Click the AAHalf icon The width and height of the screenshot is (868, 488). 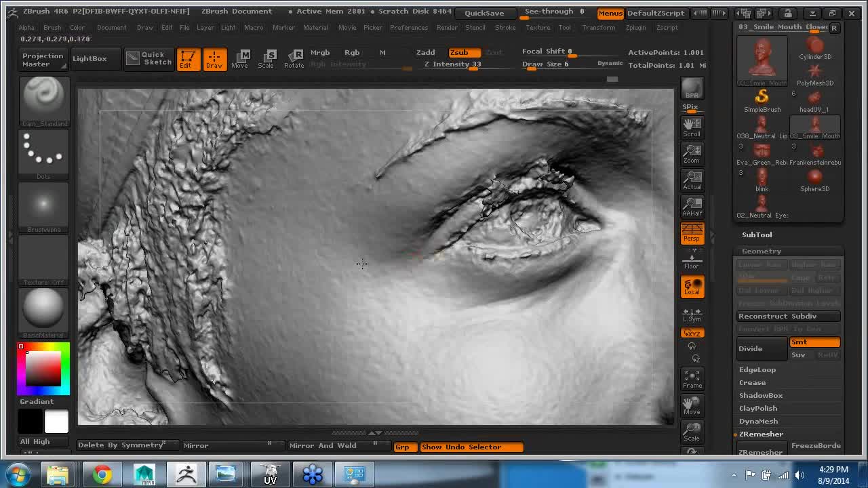(692, 207)
